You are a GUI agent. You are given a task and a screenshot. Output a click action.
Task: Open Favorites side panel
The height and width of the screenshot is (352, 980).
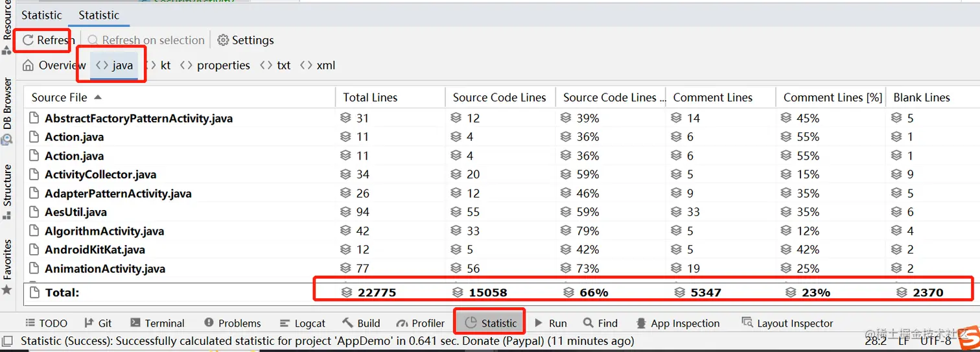point(7,267)
